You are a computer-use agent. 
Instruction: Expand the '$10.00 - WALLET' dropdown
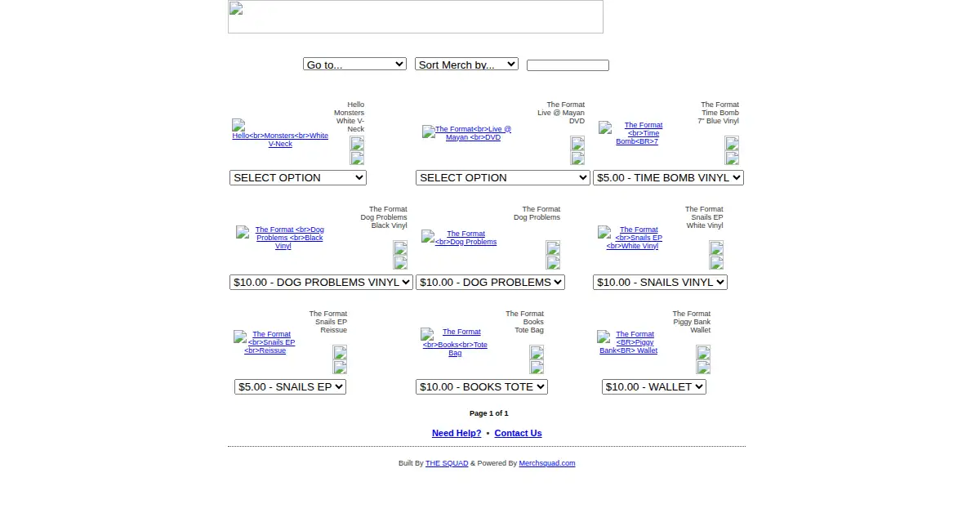(x=654, y=386)
